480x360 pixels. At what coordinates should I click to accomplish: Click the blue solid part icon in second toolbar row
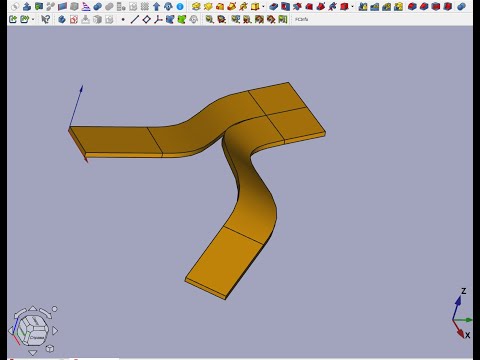click(x=62, y=20)
